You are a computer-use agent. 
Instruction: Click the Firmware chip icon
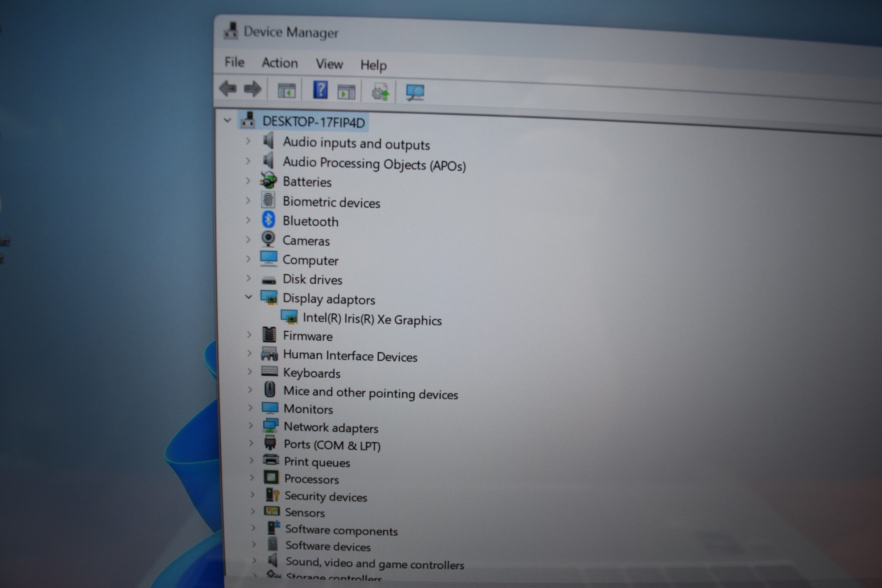click(269, 335)
